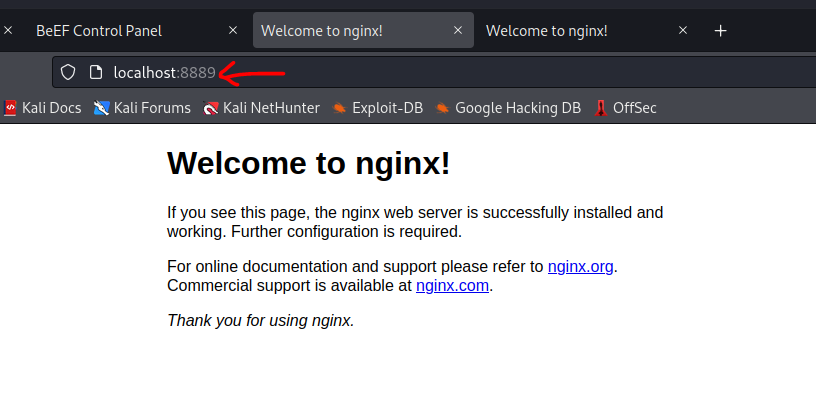Click the Kali Forums blue favicon
Image resolution: width=816 pixels, height=415 pixels.
click(x=101, y=108)
